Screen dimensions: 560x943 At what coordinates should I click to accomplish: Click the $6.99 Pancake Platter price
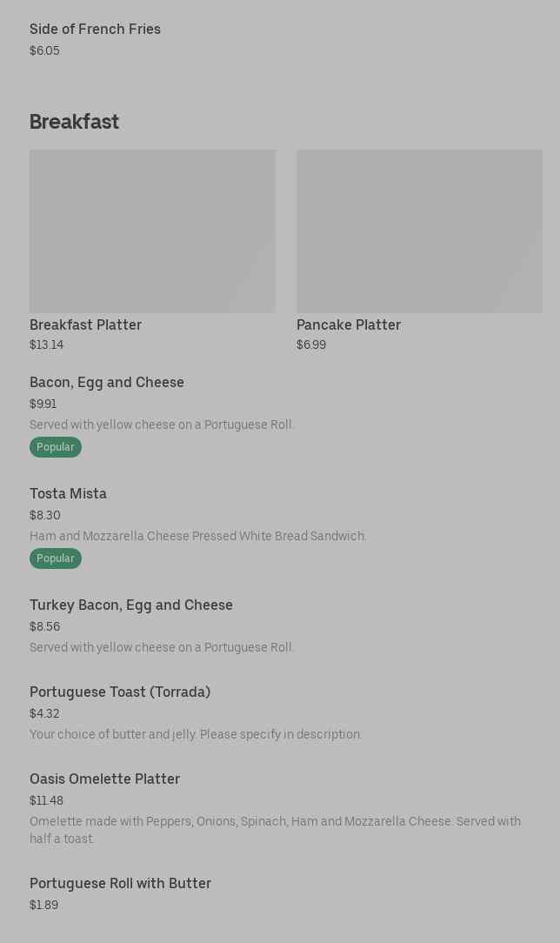point(311,344)
